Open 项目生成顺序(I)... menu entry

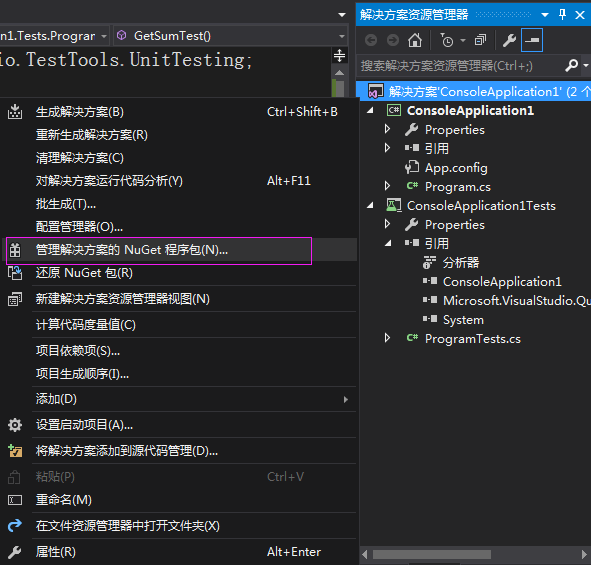[83, 374]
